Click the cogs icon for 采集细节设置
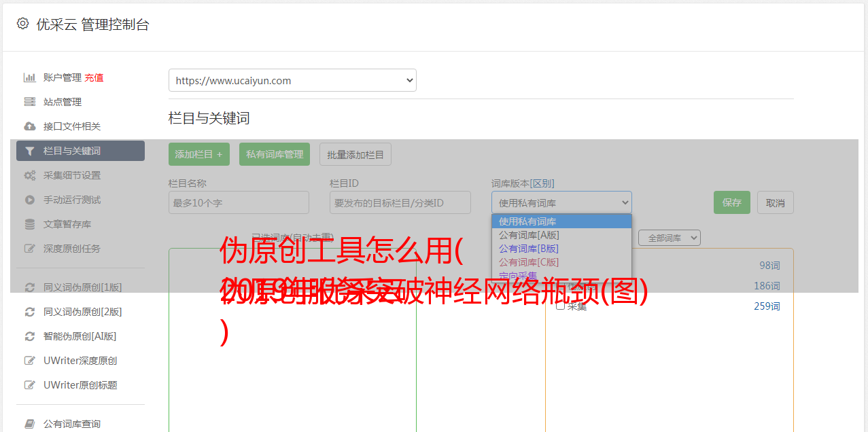 tap(30, 175)
